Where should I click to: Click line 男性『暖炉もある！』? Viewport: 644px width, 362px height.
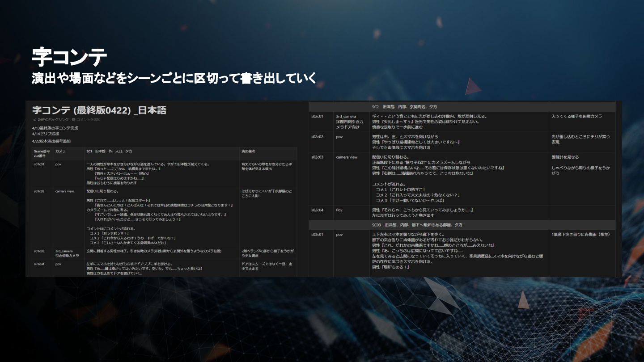(x=390, y=267)
